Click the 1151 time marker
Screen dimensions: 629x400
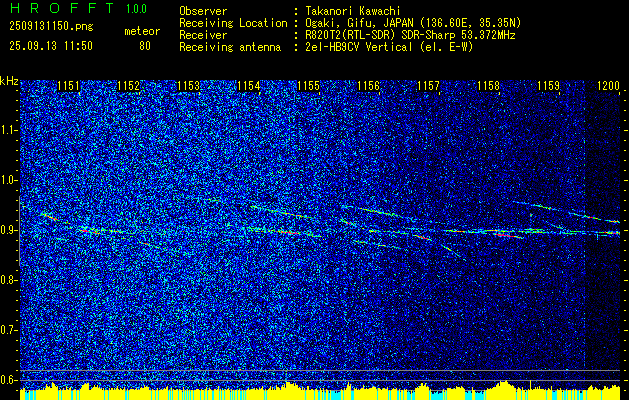69,86
